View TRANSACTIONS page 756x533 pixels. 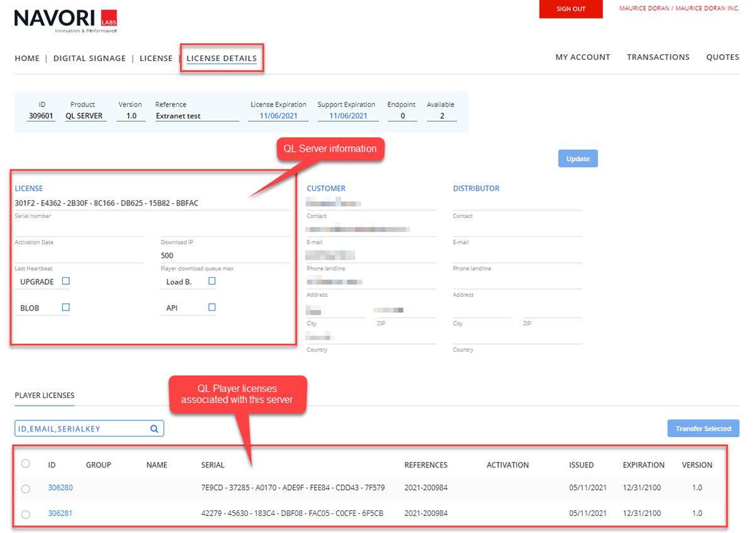pos(658,57)
